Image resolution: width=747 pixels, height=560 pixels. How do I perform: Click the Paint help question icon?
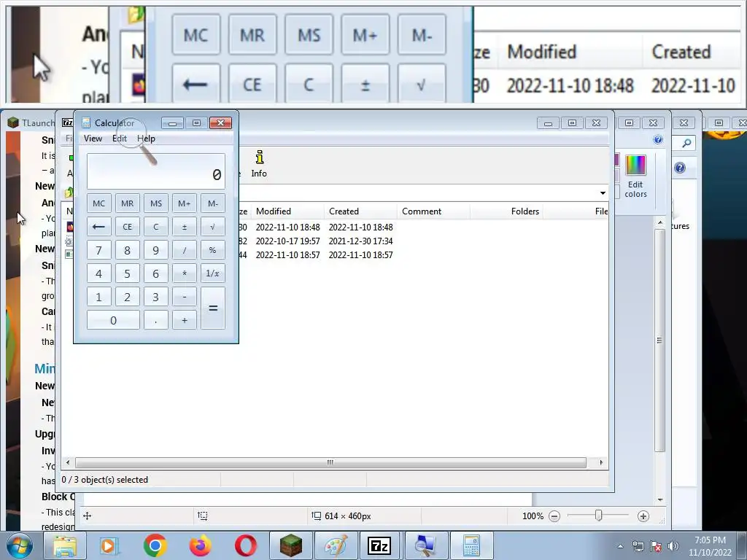658,139
